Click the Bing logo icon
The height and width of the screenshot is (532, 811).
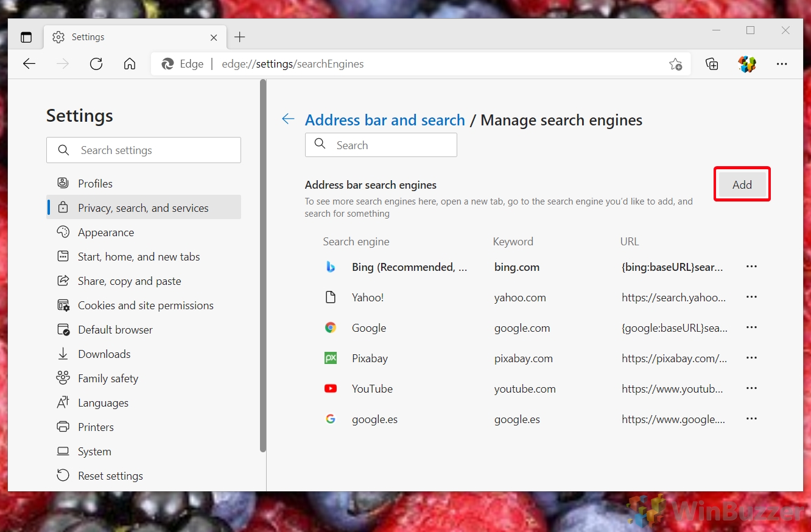[x=331, y=267]
